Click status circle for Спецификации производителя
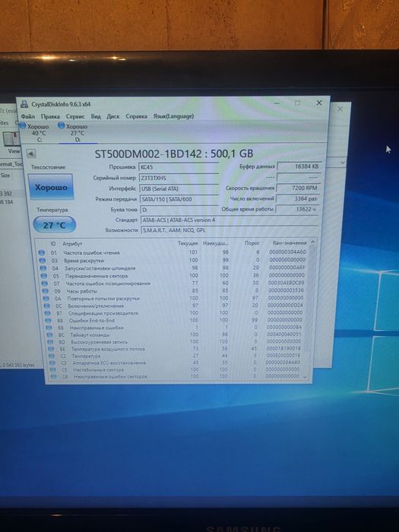This screenshot has height=532, width=399. tap(47, 313)
